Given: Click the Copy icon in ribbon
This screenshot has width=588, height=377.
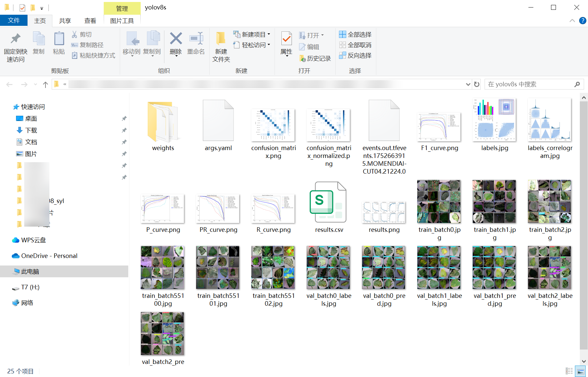Looking at the screenshot, I should [39, 39].
